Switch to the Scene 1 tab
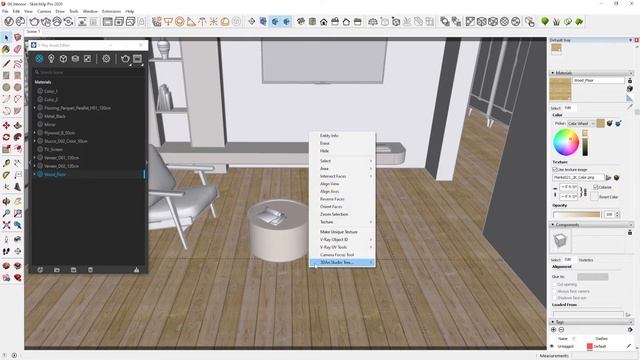The height and width of the screenshot is (360, 640). click(x=33, y=31)
